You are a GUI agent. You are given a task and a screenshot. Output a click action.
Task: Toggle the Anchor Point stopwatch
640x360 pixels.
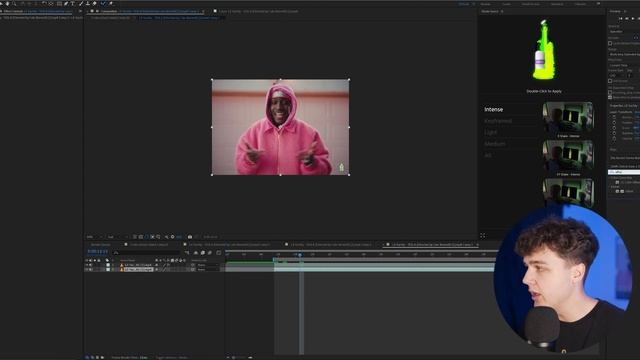pyautogui.click(x=614, y=117)
